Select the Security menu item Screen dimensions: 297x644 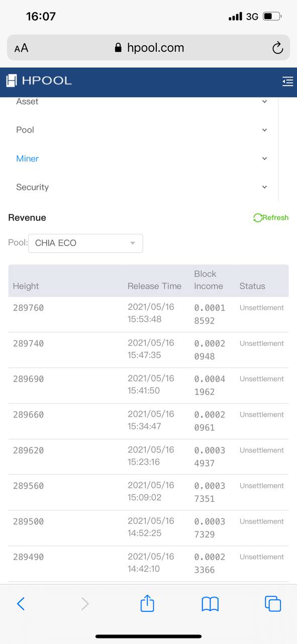click(32, 187)
